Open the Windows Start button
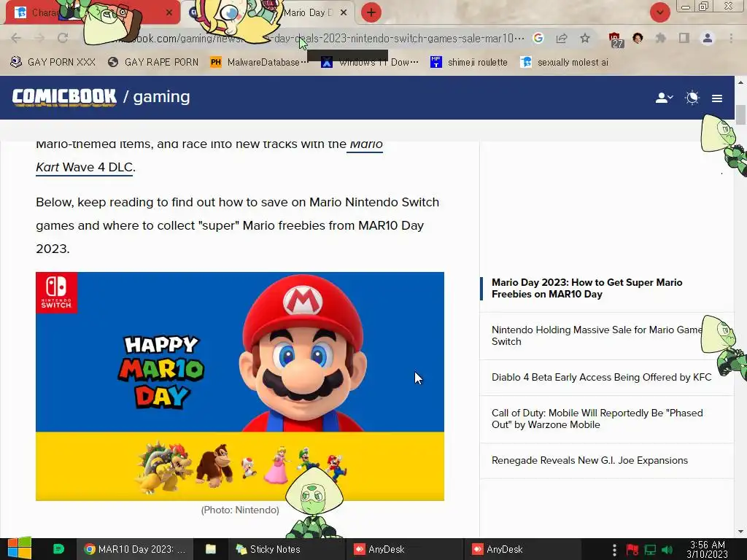747x560 pixels. tap(20, 548)
